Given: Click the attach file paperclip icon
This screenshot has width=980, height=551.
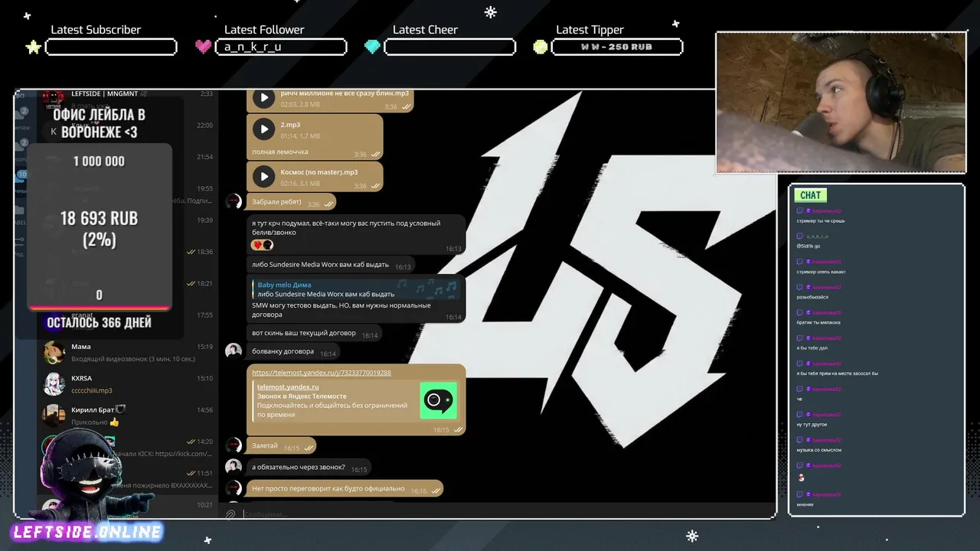Looking at the screenshot, I should pos(230,514).
